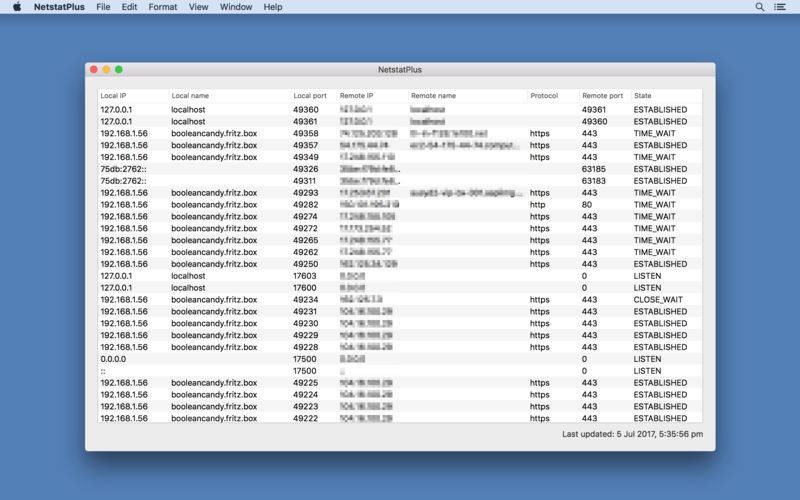The height and width of the screenshot is (500, 800).
Task: Sort by the Local name column header
Action: tap(190, 95)
